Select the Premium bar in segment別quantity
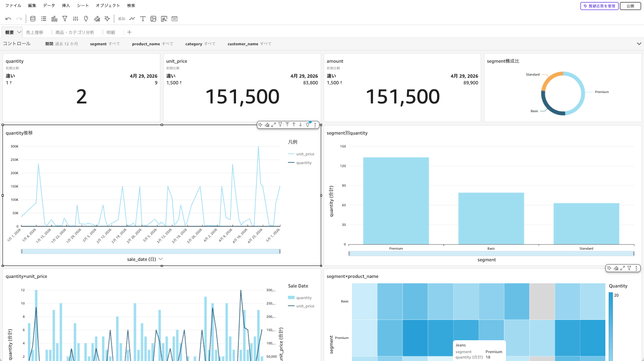Screen dimensions: 644x361 [396, 201]
